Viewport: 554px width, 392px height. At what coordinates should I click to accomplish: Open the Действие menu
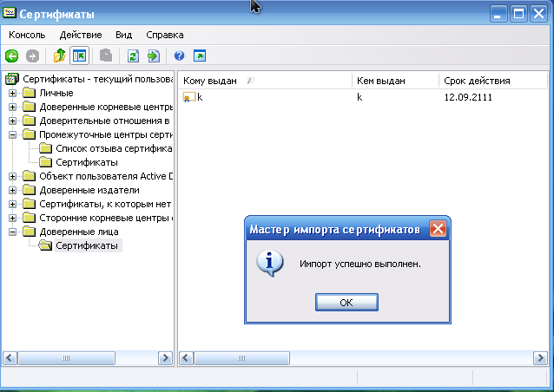(x=81, y=35)
